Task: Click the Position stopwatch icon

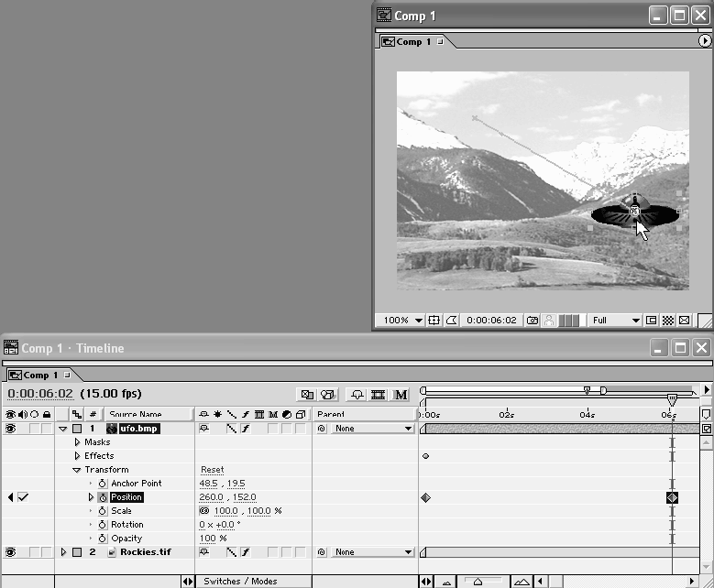Action: pos(103,497)
